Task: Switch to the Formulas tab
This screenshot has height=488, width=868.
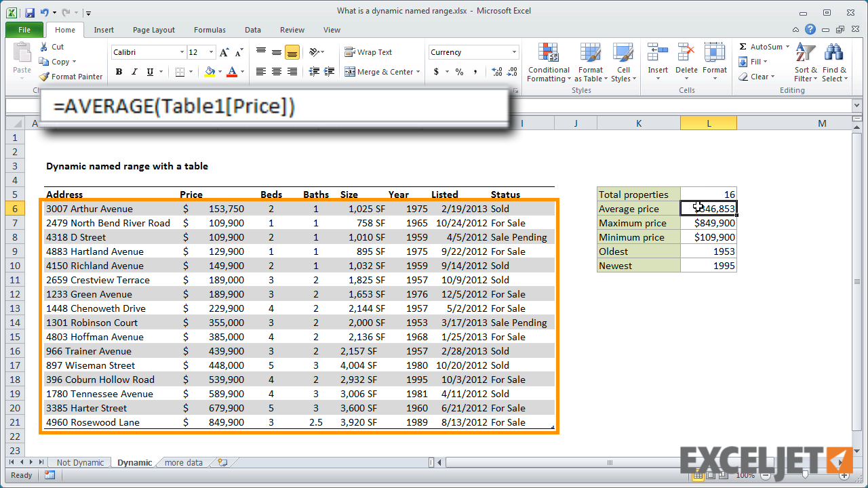Action: tap(210, 30)
